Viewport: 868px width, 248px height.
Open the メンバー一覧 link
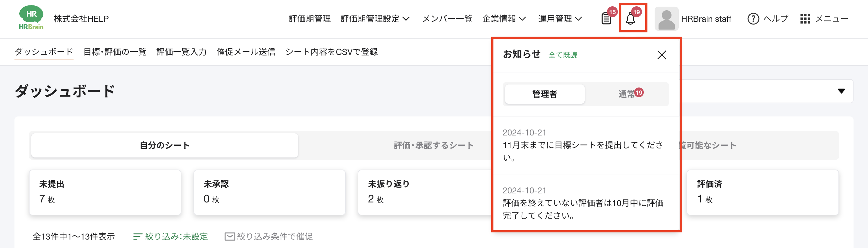[x=447, y=19]
